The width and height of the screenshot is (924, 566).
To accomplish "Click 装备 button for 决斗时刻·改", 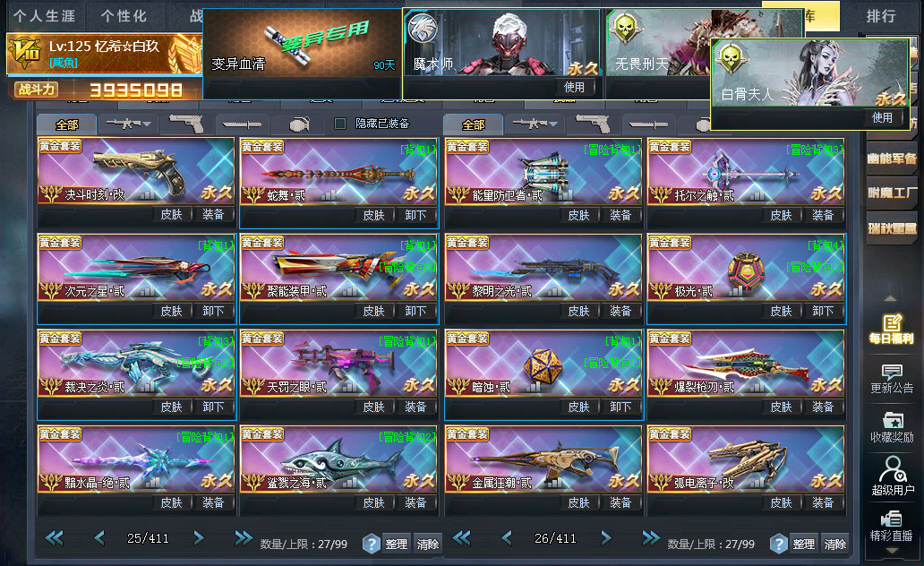I will tap(213, 215).
